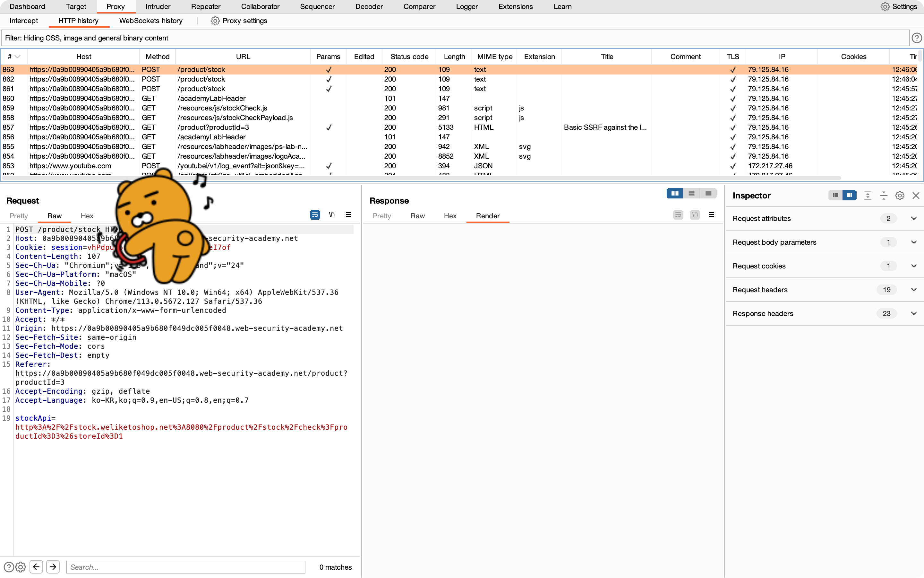The height and width of the screenshot is (578, 924).
Task: Click the filter bar to edit filters
Action: coord(455,38)
